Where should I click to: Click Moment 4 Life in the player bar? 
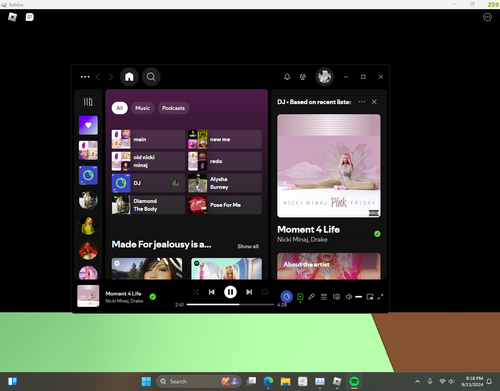click(x=123, y=294)
